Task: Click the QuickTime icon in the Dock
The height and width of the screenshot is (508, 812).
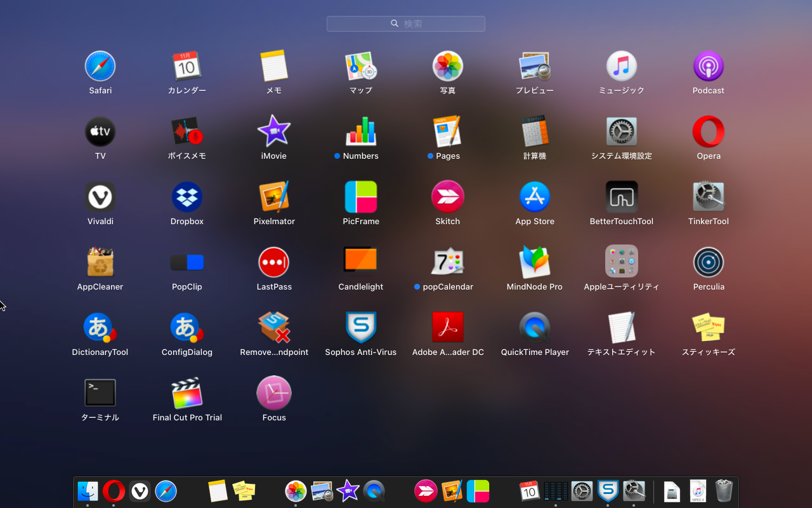Action: (x=374, y=491)
